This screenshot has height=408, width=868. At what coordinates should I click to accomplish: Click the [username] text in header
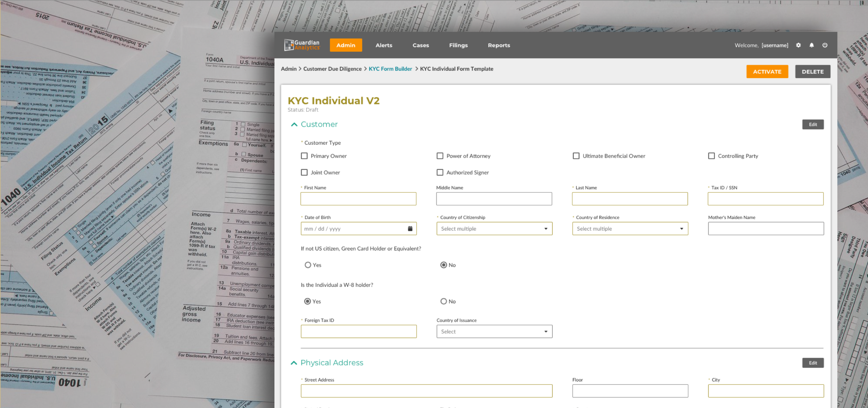tap(775, 45)
